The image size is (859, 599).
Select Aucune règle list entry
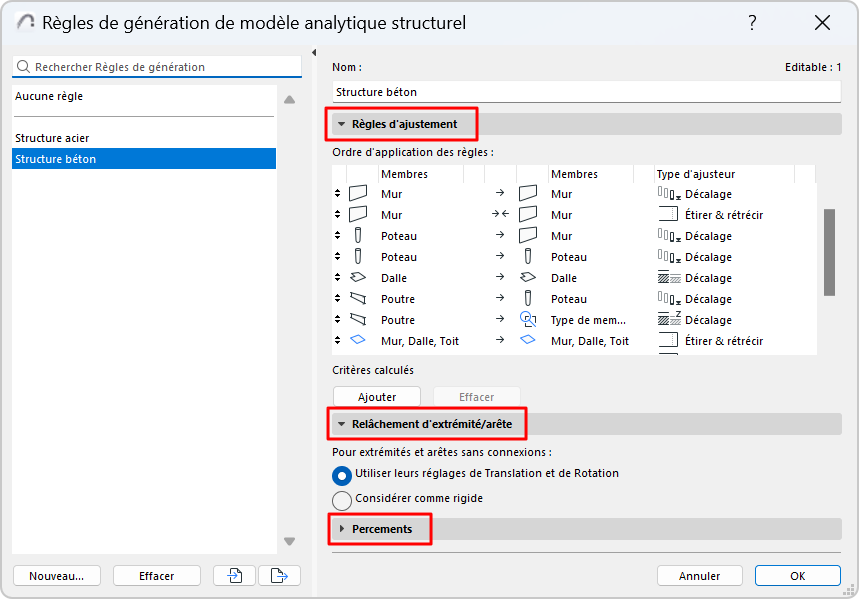(49, 97)
